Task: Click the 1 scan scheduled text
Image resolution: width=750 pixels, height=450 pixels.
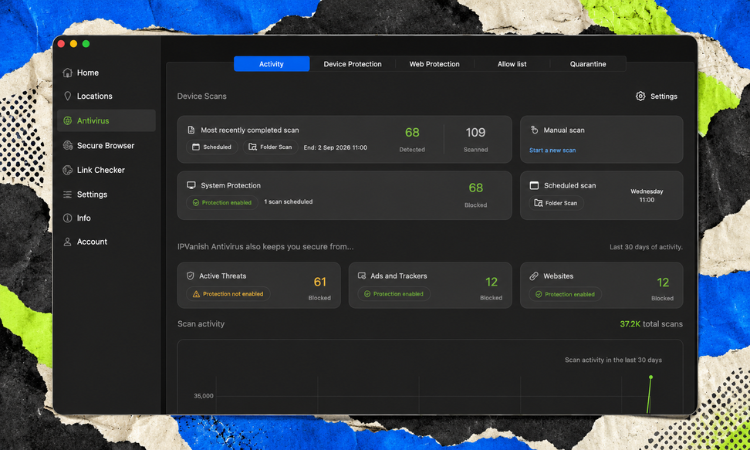Action: (x=288, y=202)
